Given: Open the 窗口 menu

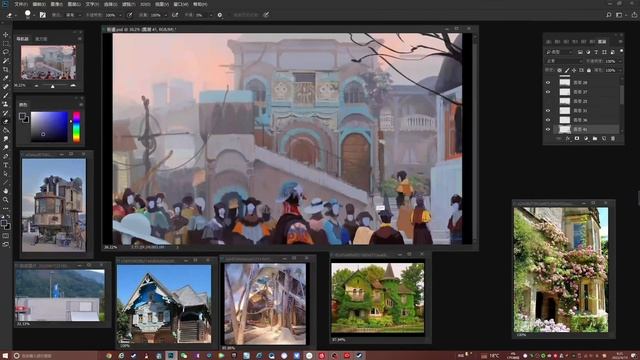Looking at the screenshot, I should coord(181,4).
